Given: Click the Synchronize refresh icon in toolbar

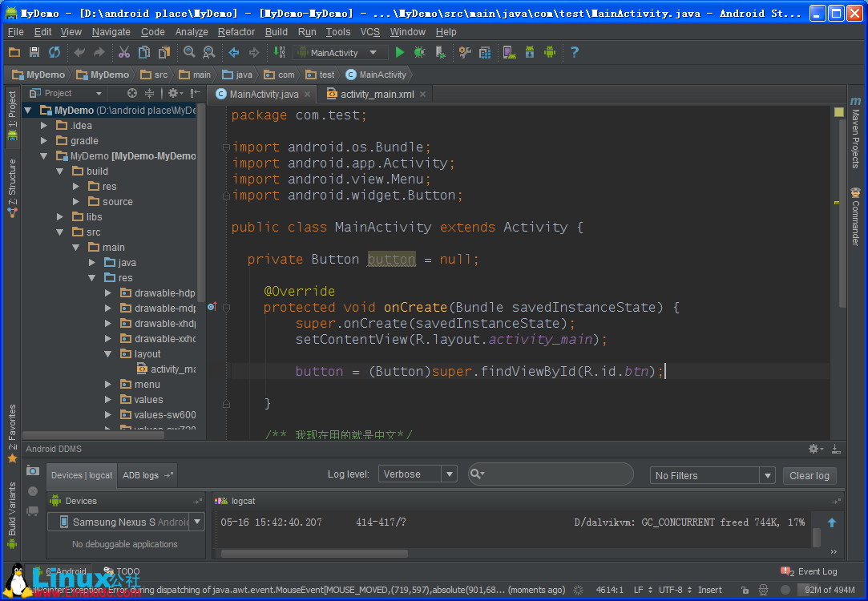Looking at the screenshot, I should (x=55, y=53).
